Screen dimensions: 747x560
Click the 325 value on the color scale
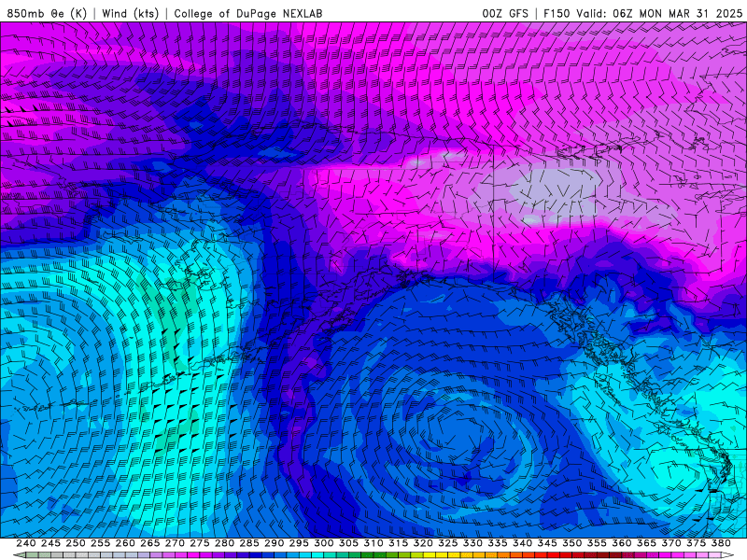448,543
